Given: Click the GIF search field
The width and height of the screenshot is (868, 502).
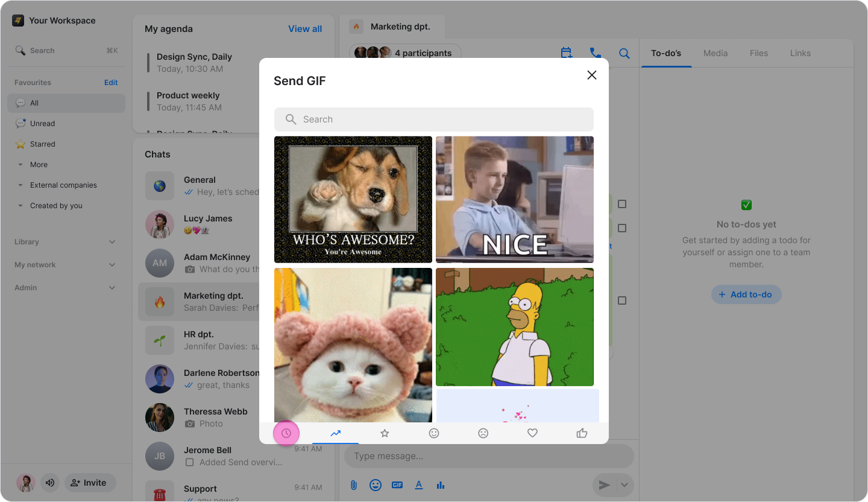Looking at the screenshot, I should [x=434, y=119].
